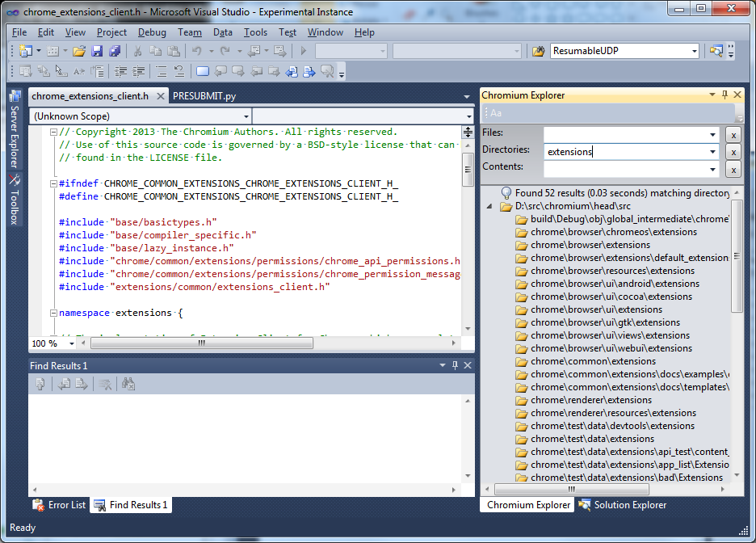The height and width of the screenshot is (543, 756).
Task: Clear the Files search field with x
Action: [x=733, y=136]
